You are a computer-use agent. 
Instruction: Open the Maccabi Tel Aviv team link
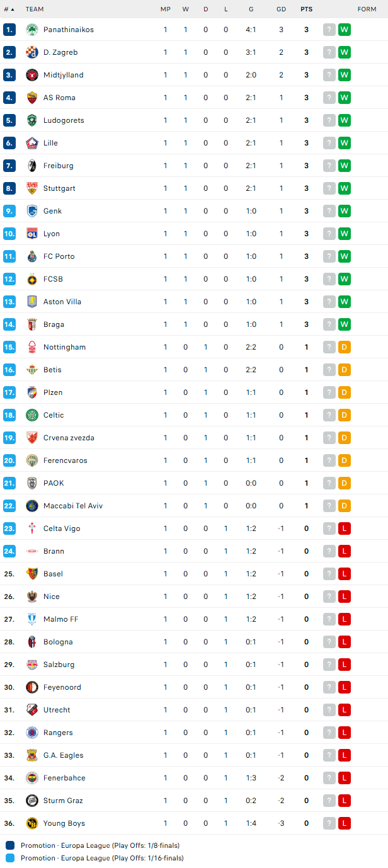click(72, 506)
